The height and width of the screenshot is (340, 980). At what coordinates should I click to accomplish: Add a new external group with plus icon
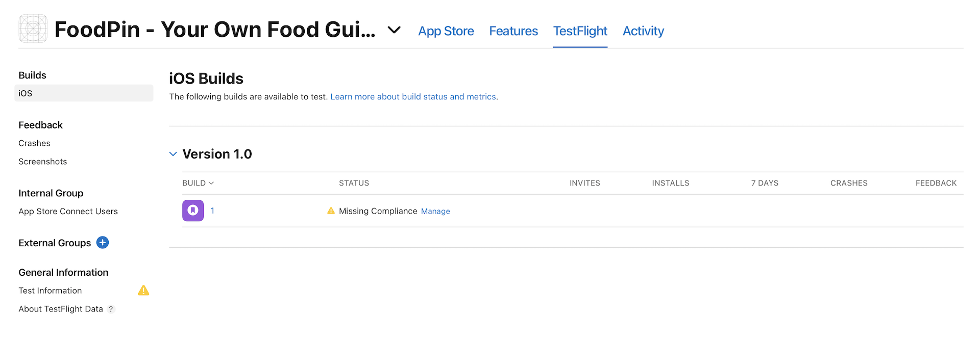point(103,243)
